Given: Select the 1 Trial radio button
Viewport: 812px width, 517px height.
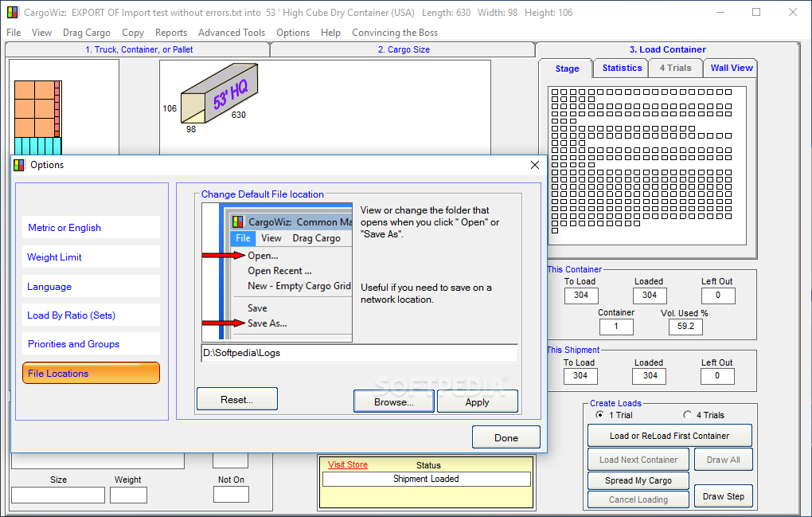Looking at the screenshot, I should click(x=599, y=415).
